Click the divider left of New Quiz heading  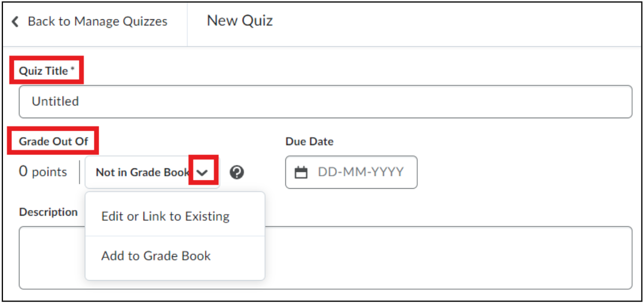click(x=188, y=24)
